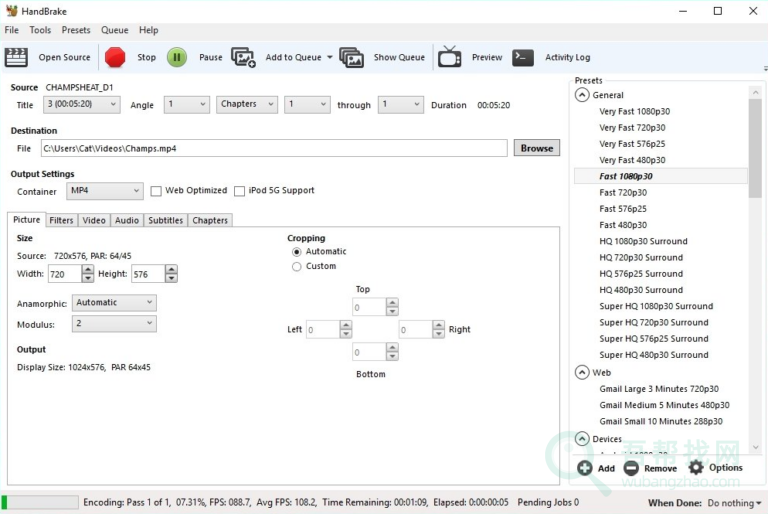768x514 pixels.
Task: Switch to the Subtitles tab
Action: click(165, 220)
